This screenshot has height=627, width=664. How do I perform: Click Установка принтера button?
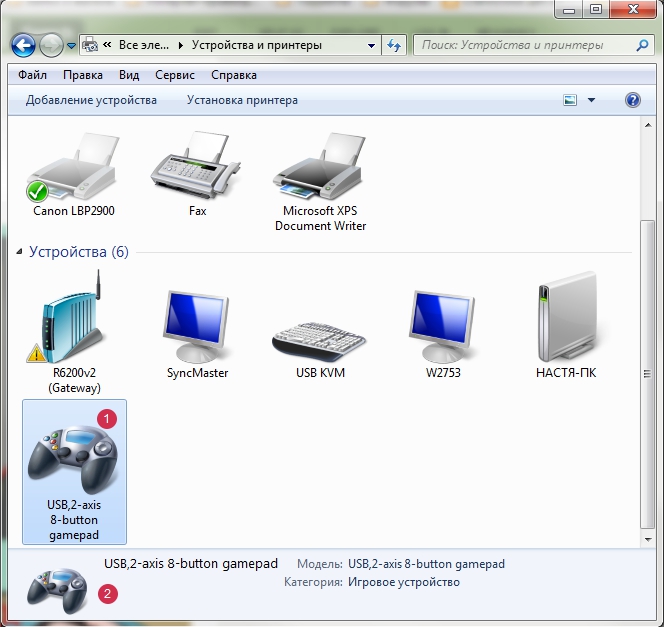point(242,100)
